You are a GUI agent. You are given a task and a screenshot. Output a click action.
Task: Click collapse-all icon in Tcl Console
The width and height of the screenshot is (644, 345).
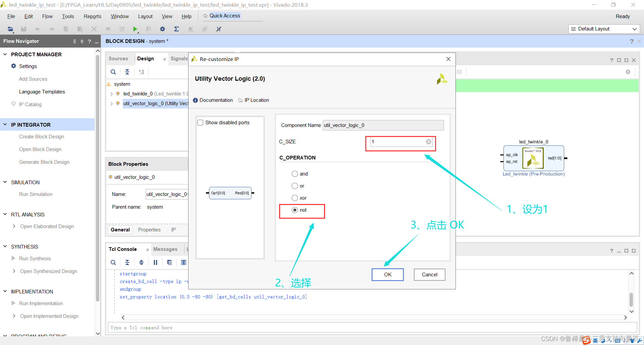(127, 263)
